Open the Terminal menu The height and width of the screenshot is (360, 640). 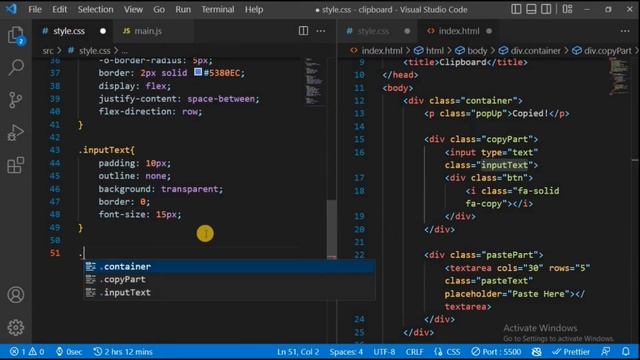(x=218, y=9)
